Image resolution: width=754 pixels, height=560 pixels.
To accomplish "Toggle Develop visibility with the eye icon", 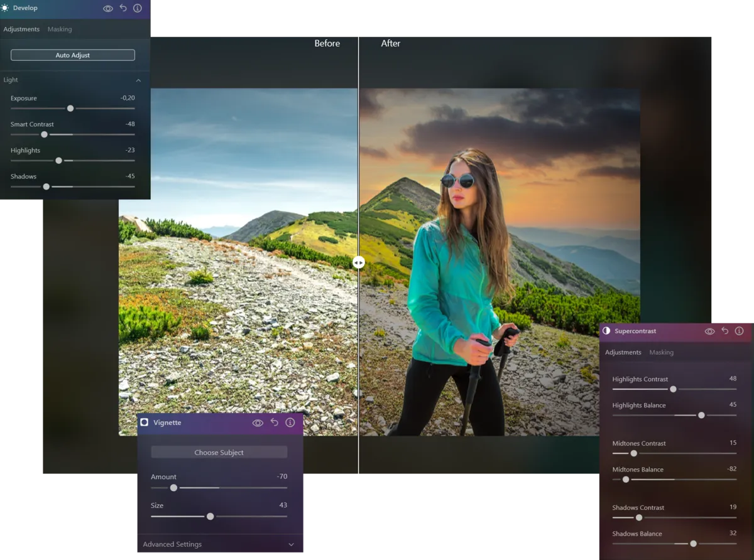I will pos(108,8).
